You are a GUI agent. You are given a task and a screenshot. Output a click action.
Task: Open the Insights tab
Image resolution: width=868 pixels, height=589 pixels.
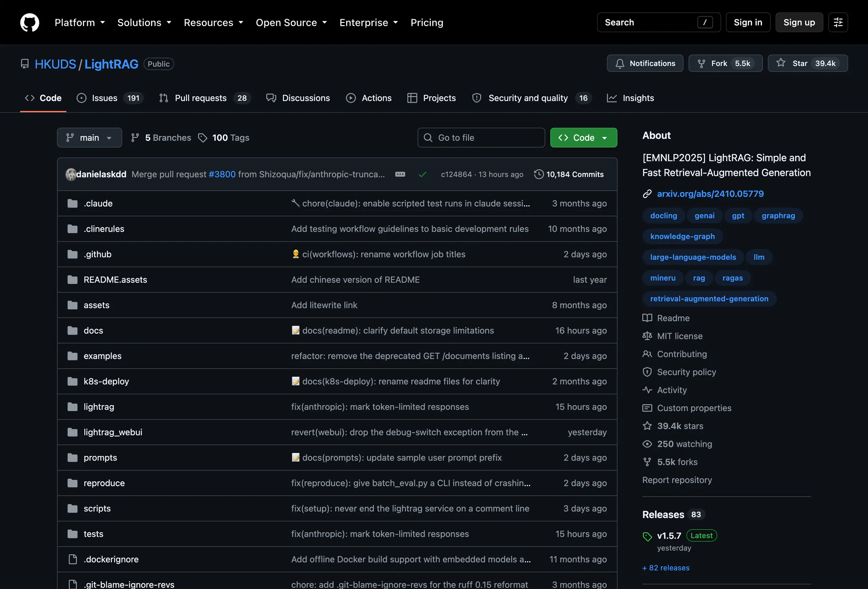click(630, 98)
